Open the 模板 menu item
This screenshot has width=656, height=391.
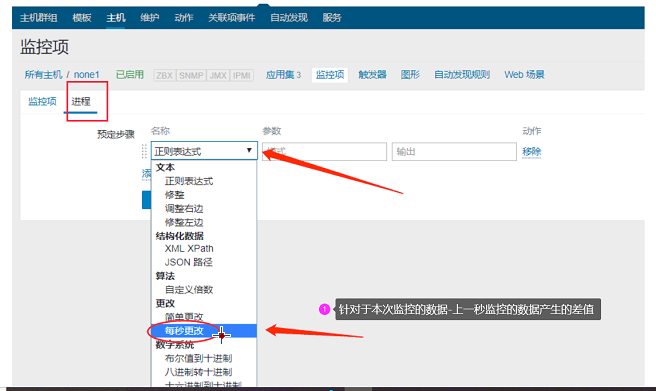pos(82,18)
